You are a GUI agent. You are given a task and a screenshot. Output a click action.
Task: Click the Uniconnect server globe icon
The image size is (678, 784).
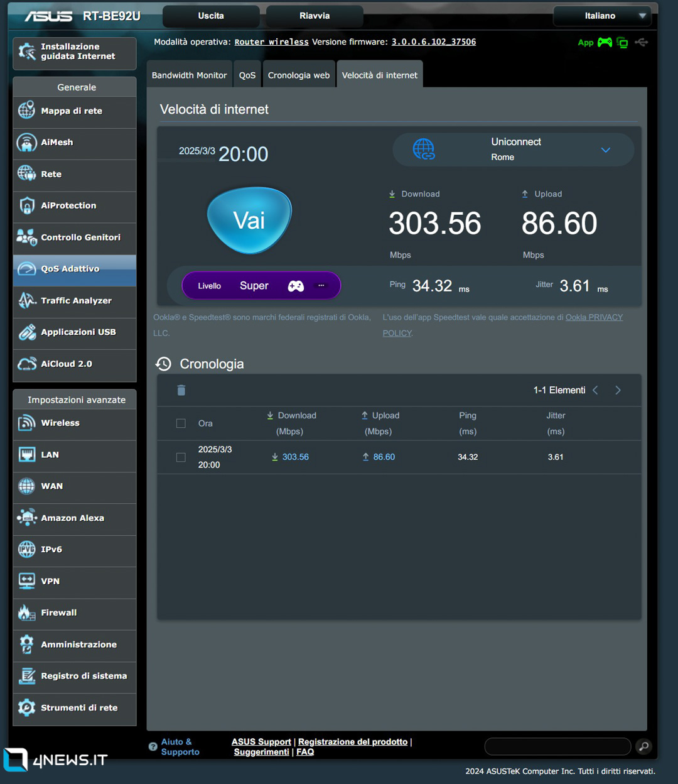[x=424, y=150]
